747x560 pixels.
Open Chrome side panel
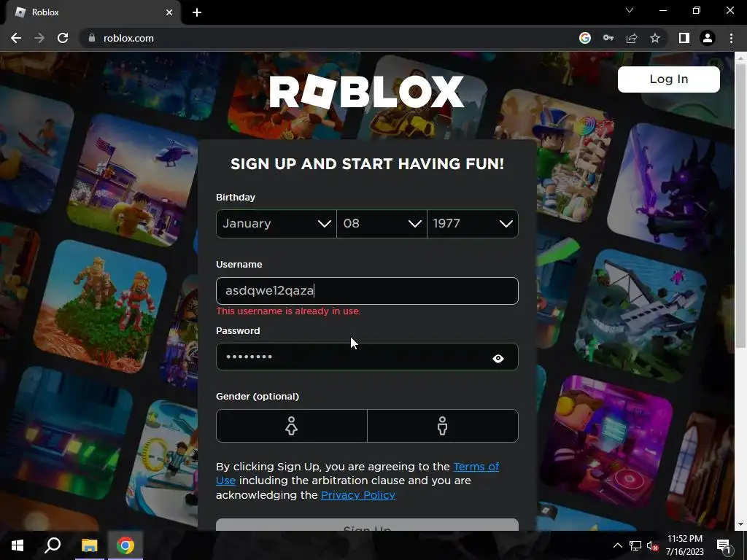684,38
